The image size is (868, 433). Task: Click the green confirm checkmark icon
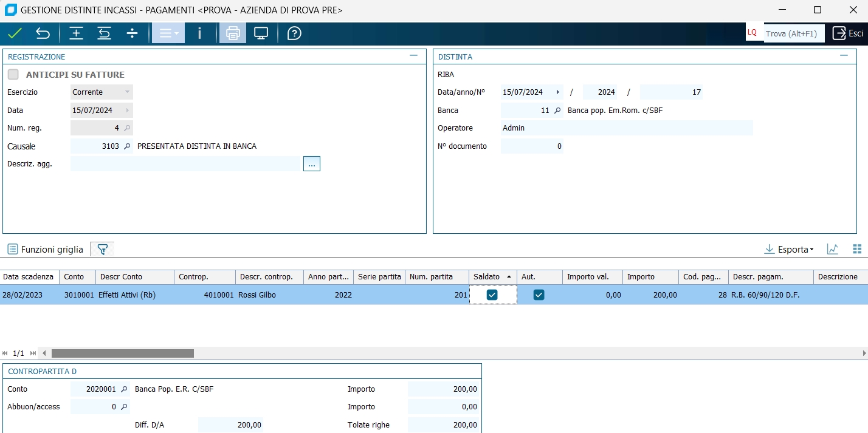coord(15,33)
